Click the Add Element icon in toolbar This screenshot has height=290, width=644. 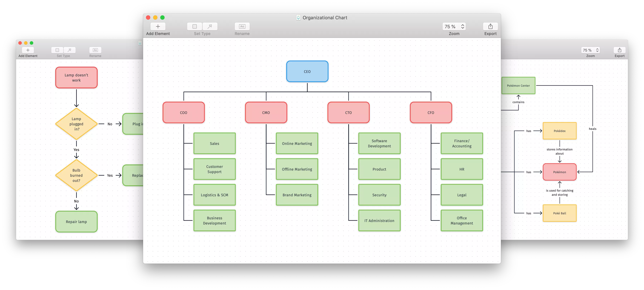tap(158, 27)
